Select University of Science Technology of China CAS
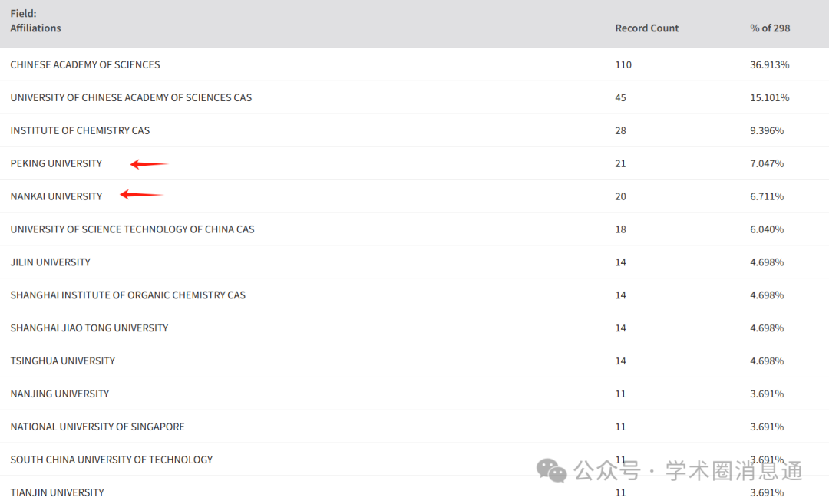 click(132, 229)
